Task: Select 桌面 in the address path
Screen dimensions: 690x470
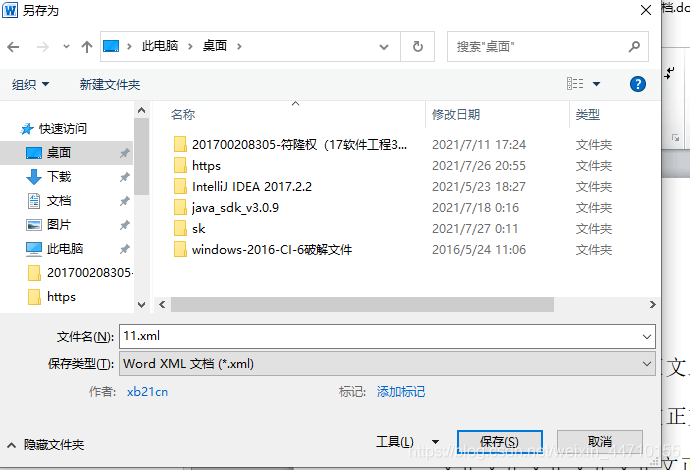Action: [x=215, y=46]
